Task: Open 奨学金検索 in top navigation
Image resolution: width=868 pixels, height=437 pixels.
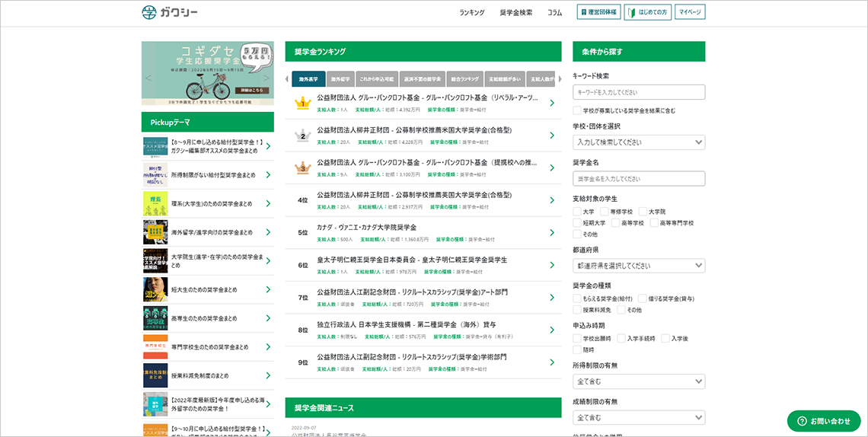Action: click(516, 12)
